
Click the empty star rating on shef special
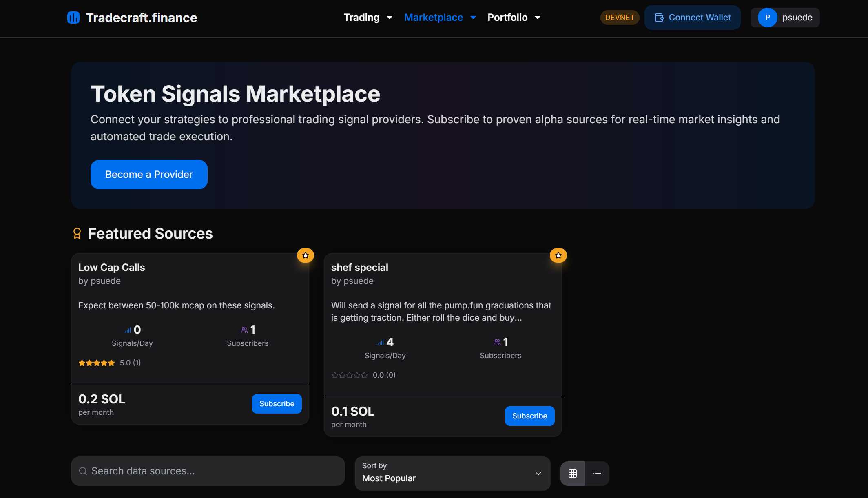(350, 375)
